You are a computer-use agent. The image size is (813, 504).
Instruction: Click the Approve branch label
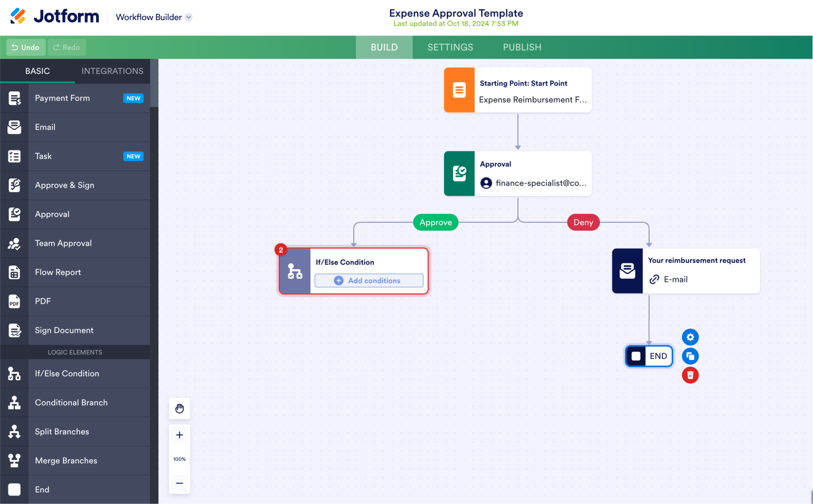[x=436, y=222]
